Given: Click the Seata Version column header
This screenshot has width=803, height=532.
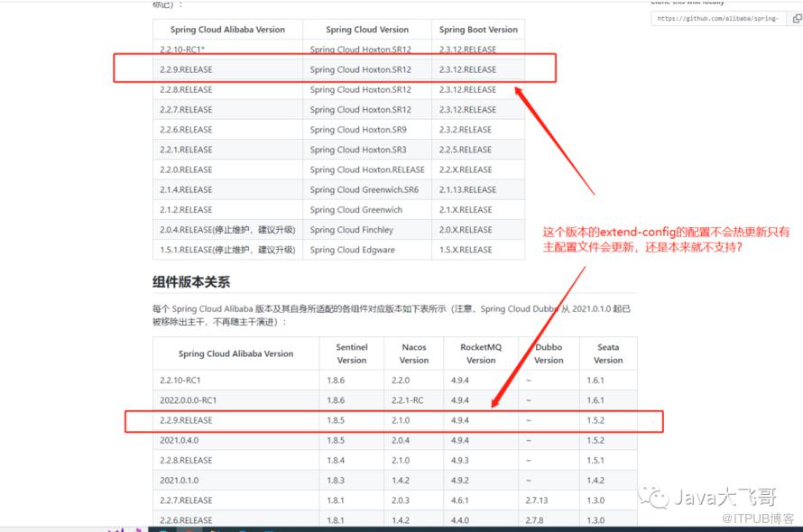Looking at the screenshot, I should pos(607,353).
